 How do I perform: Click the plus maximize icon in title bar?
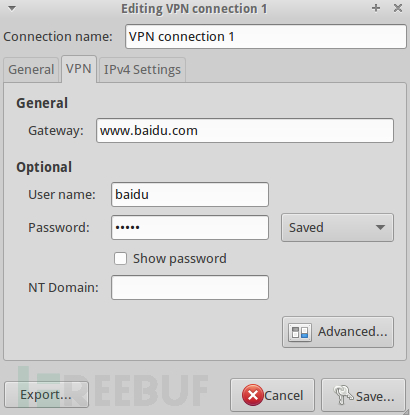[376, 8]
